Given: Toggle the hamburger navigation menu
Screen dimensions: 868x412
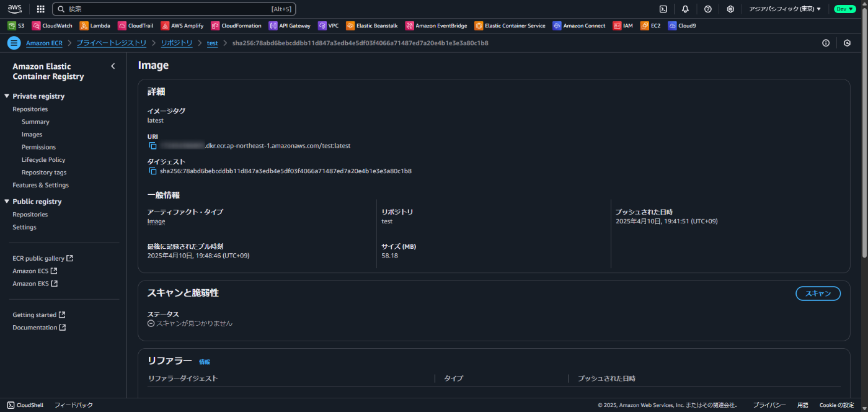Looking at the screenshot, I should tap(14, 43).
